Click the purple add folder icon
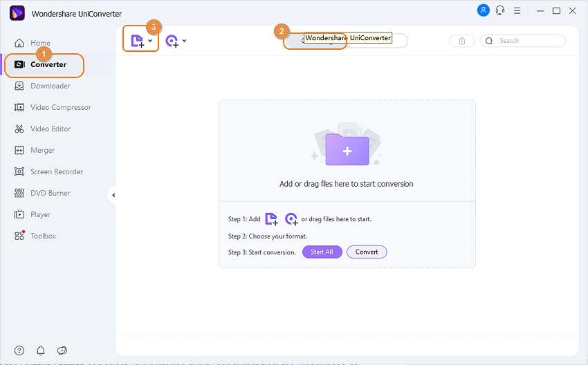This screenshot has width=588, height=365. pos(347,149)
